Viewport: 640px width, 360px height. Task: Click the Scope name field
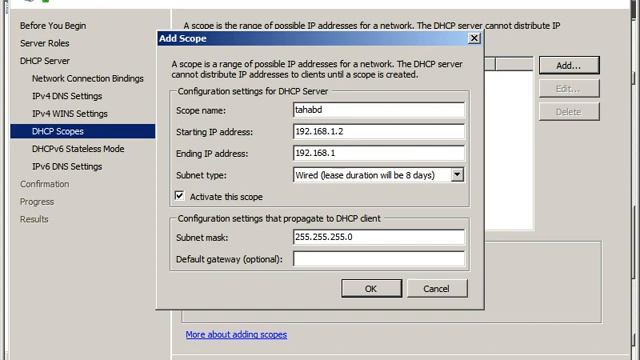pos(378,110)
